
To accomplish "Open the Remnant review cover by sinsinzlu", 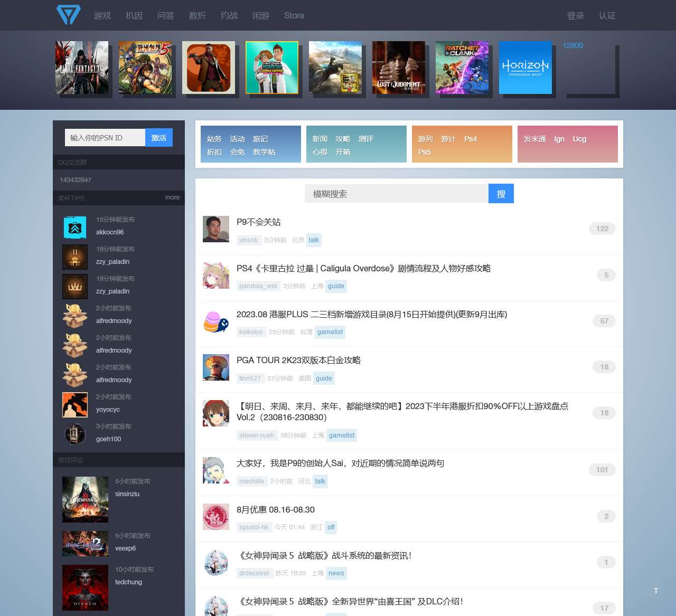I will tap(85, 499).
